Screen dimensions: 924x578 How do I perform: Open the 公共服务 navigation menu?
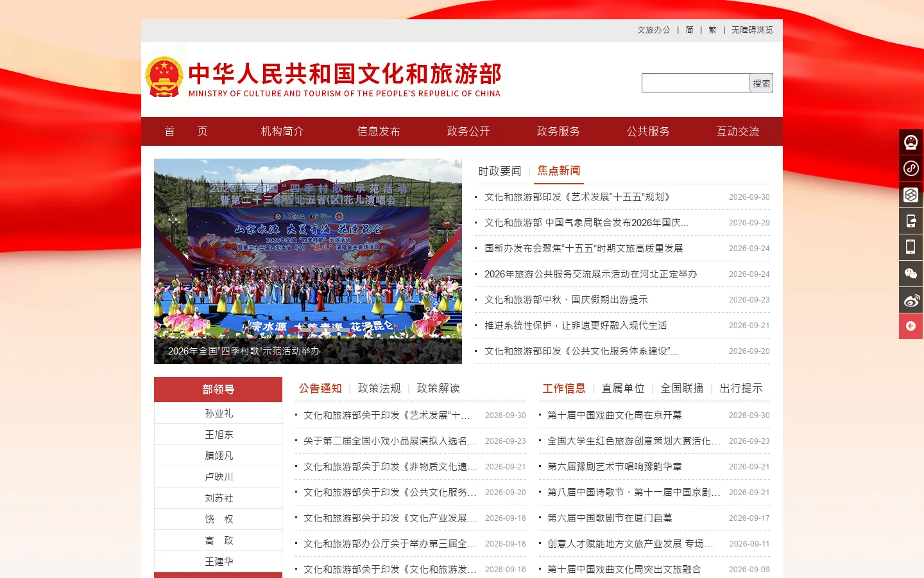(x=648, y=132)
